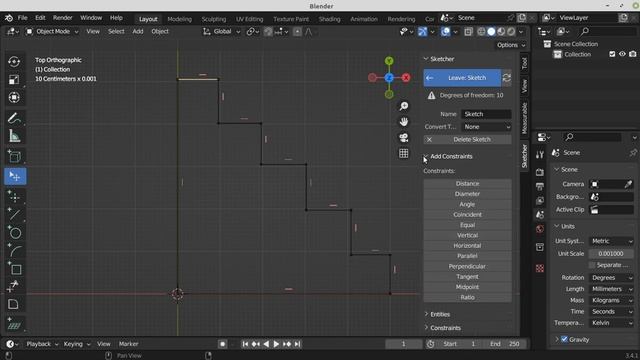
Task: Switch to the Modeling workspace tab
Action: coord(179,19)
